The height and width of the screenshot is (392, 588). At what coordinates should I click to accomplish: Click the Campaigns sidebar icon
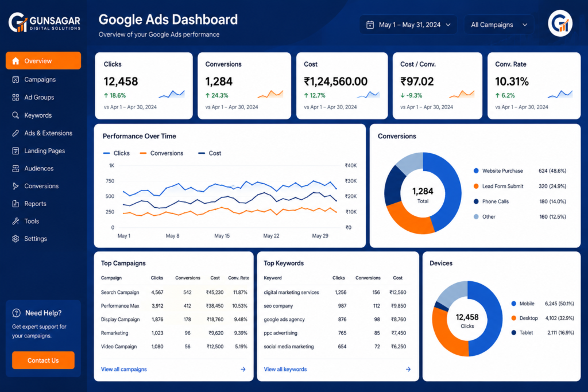point(16,79)
